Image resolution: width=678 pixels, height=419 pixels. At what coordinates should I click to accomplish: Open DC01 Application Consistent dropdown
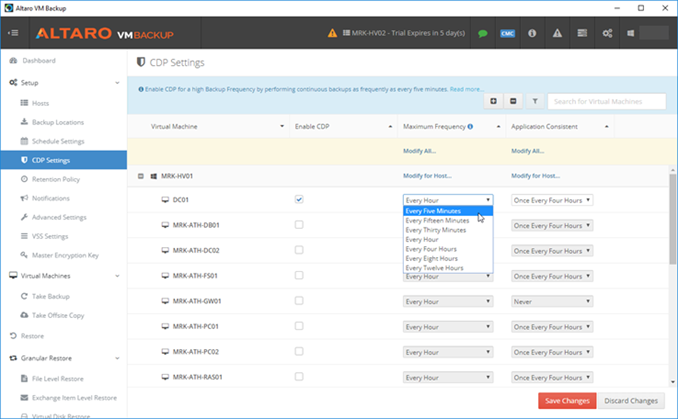tap(552, 200)
